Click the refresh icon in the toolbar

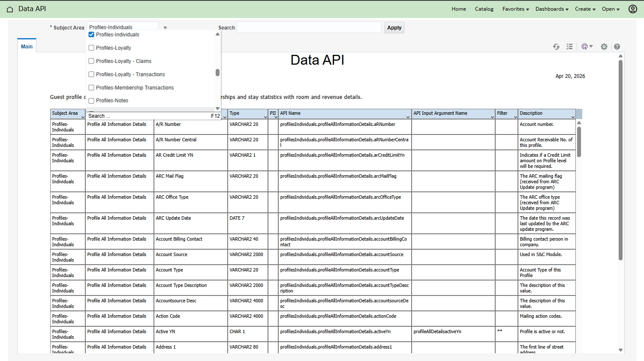[556, 47]
